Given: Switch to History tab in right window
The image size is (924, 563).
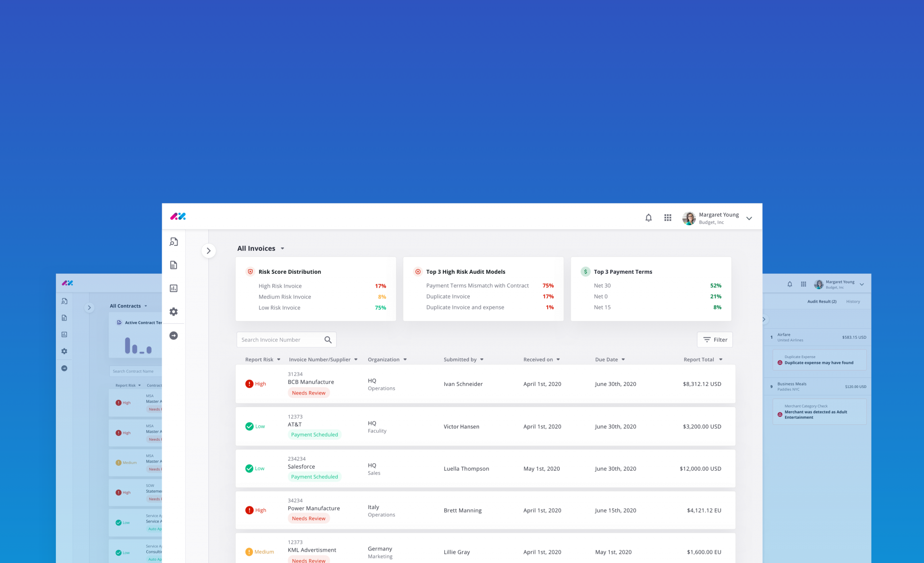Looking at the screenshot, I should (x=853, y=302).
